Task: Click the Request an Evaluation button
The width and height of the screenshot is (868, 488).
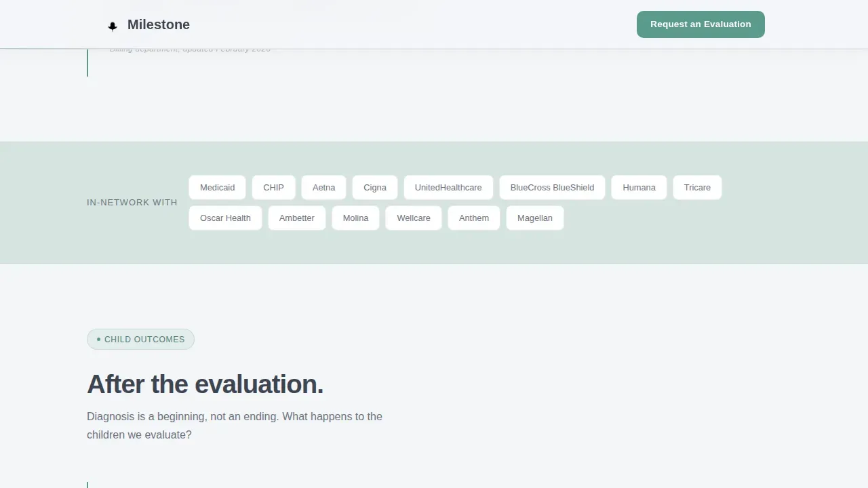Action: tap(701, 24)
